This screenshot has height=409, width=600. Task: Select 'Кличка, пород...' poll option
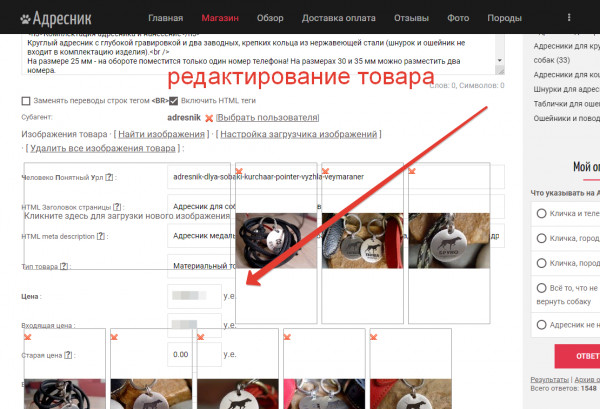[541, 263]
